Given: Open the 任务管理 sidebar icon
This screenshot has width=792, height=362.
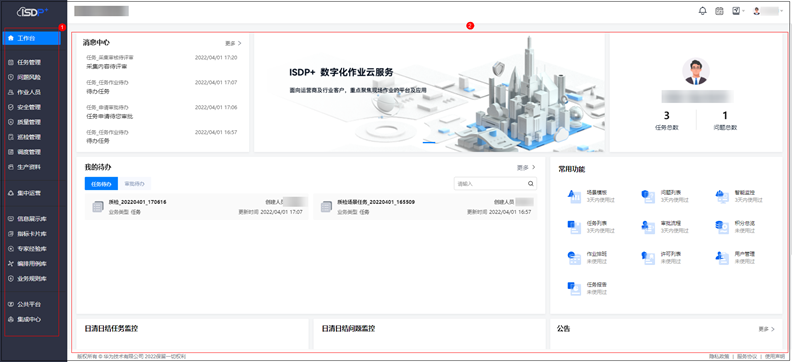Looking at the screenshot, I should click(11, 63).
